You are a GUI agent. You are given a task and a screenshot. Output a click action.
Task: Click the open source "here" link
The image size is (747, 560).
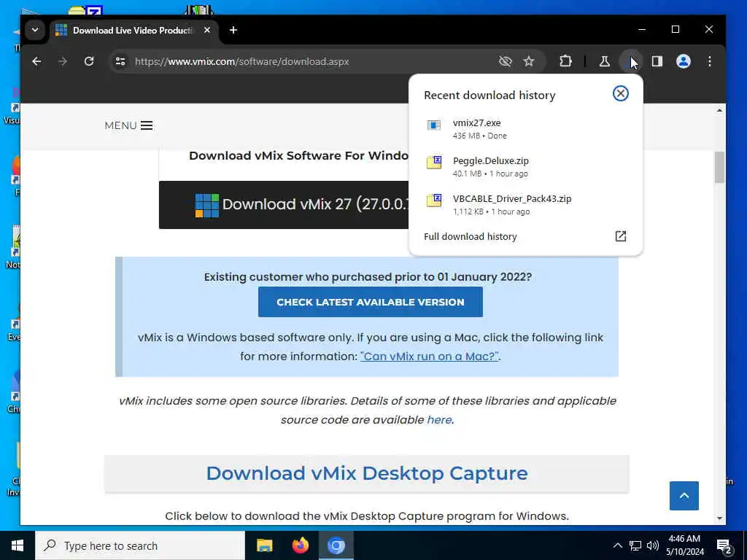pyautogui.click(x=439, y=419)
